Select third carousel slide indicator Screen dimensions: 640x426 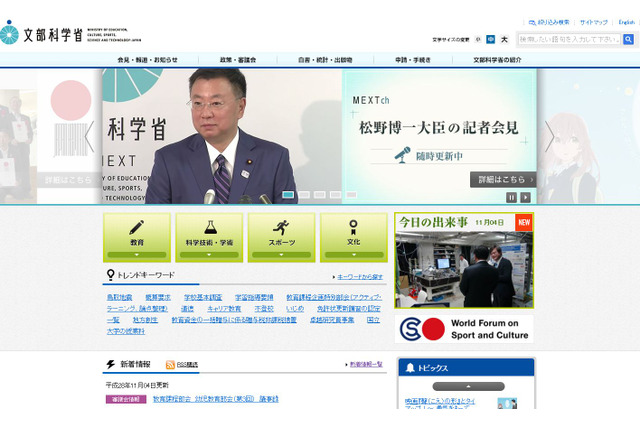pyautogui.click(x=320, y=195)
